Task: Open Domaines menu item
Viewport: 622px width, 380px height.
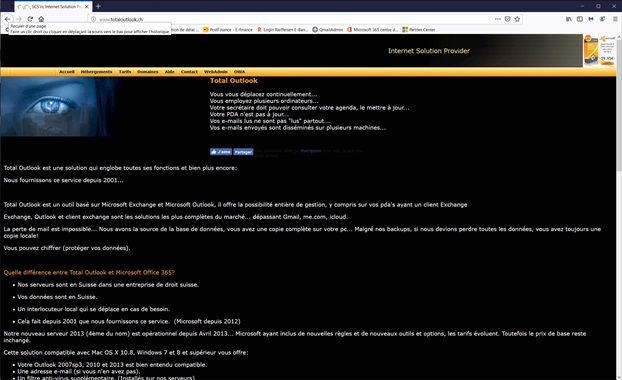Action: tap(148, 72)
